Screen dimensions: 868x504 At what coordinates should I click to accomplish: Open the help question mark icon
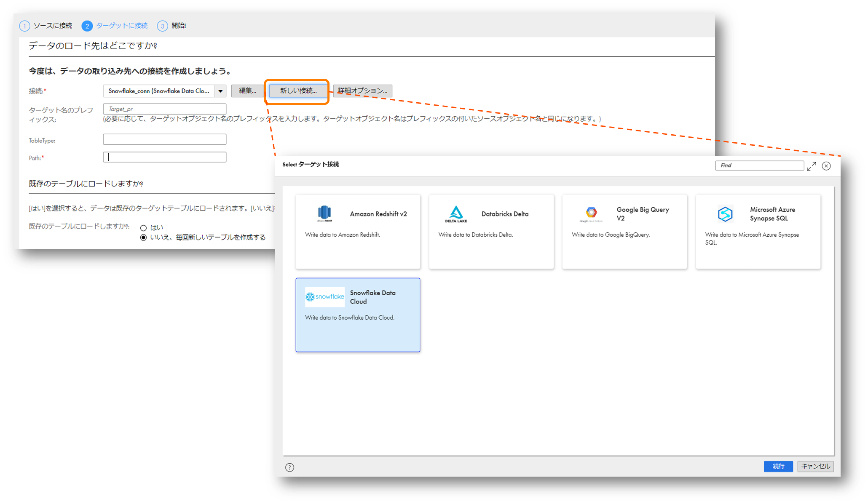(289, 467)
